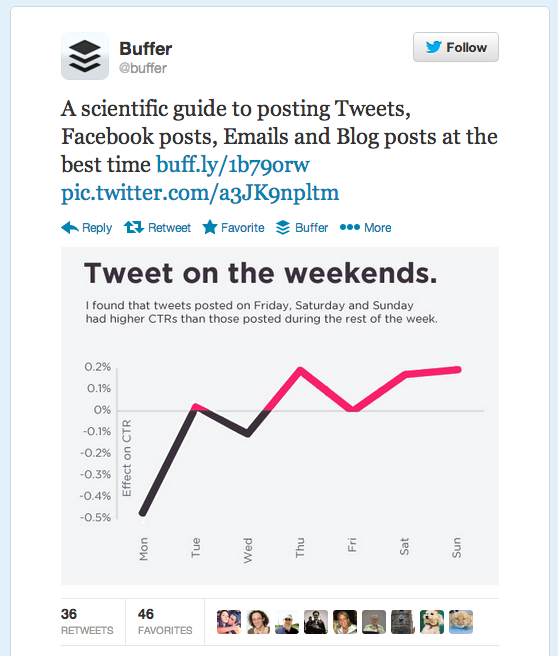
Task: Open the pic.twitter.com/a3JK9npltm link
Action: click(x=200, y=193)
